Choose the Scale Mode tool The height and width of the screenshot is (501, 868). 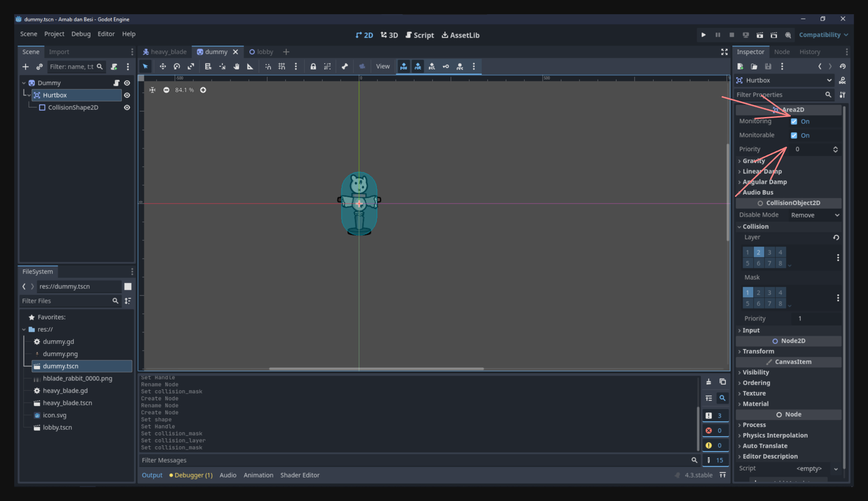click(191, 66)
